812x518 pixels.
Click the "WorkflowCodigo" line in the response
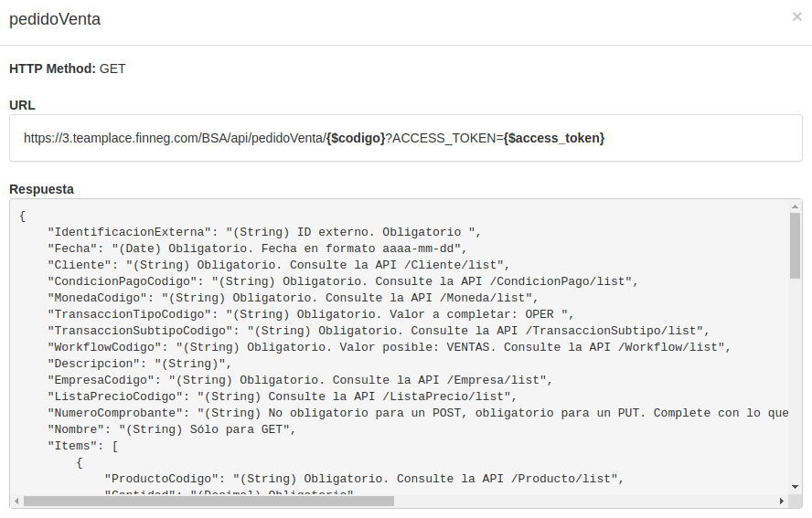(388, 347)
